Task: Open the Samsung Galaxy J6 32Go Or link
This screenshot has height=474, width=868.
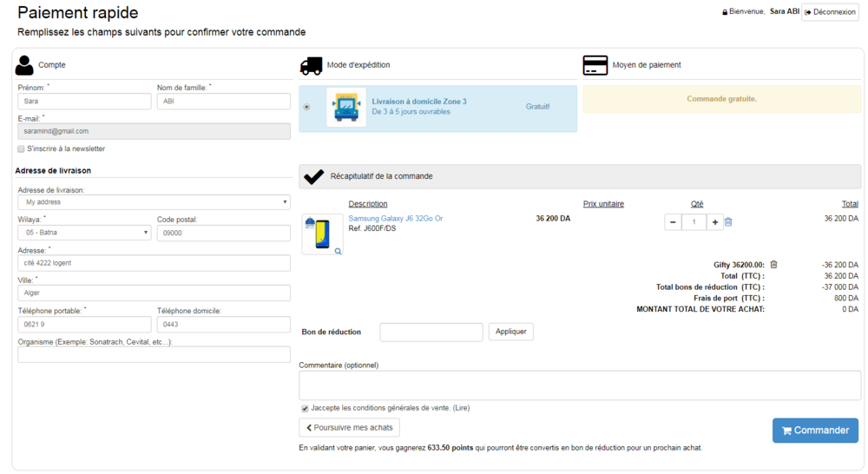Action: 395,218
